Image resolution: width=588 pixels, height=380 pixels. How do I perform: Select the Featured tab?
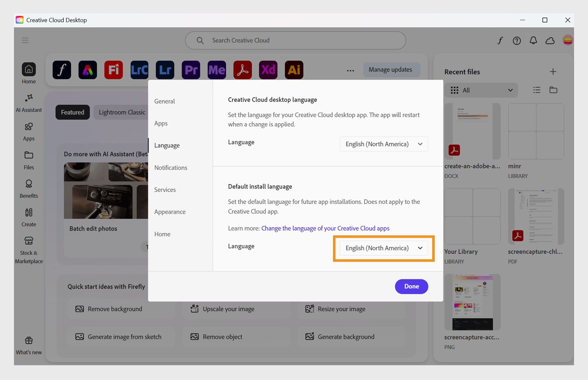pyautogui.click(x=73, y=113)
